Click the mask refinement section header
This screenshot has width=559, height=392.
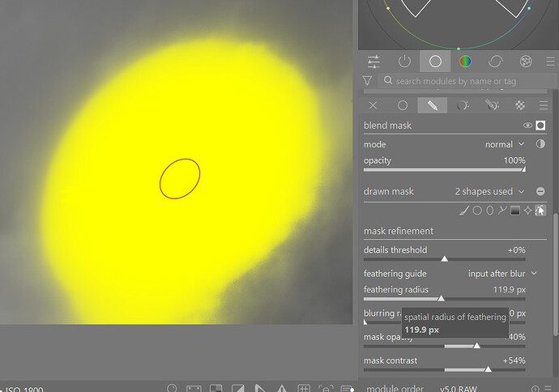pos(399,231)
